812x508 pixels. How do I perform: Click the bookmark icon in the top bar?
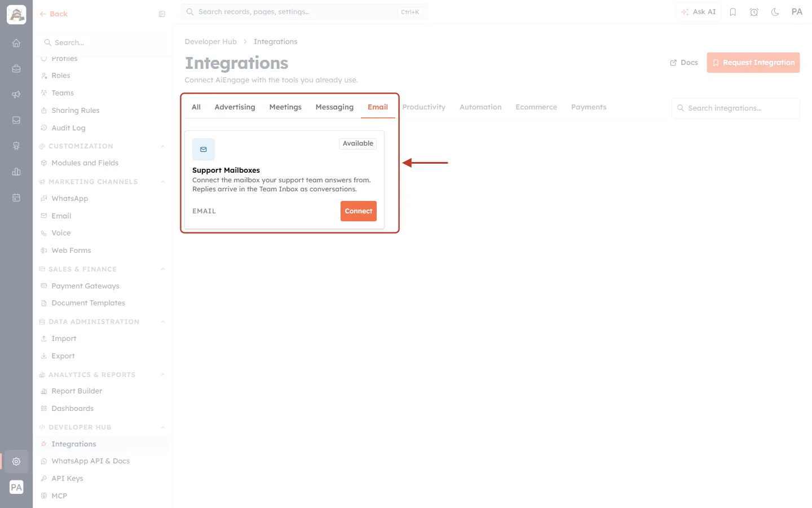733,12
